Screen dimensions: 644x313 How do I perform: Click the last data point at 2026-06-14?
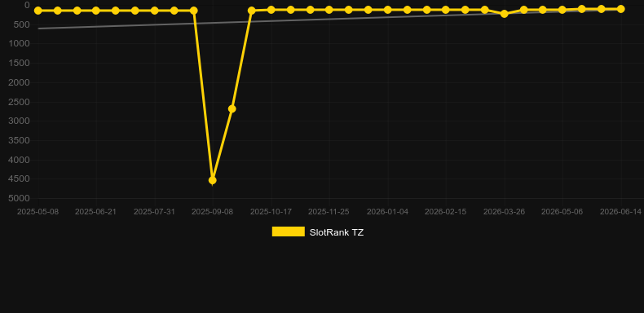620,9
